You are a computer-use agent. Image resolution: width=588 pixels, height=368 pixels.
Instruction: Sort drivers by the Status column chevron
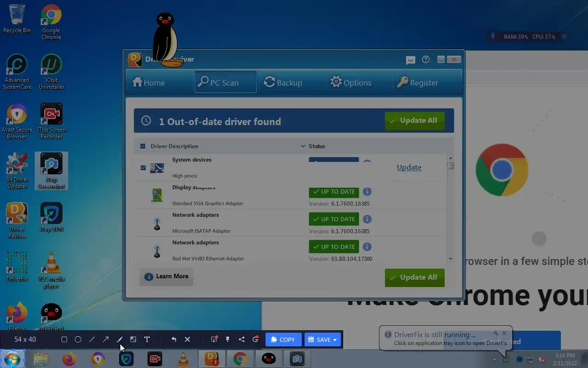pos(303,146)
